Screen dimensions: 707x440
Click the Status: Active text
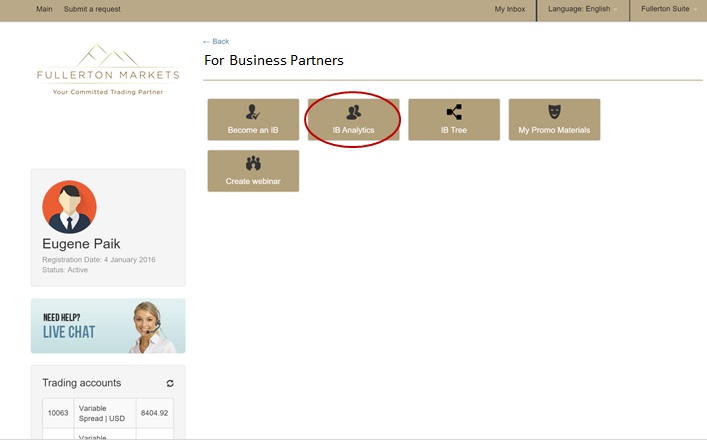point(65,270)
